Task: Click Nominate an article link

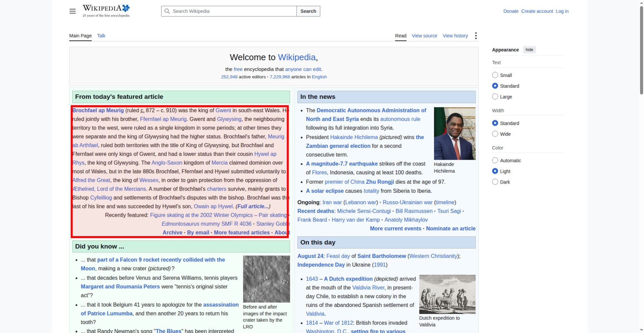Action: click(x=451, y=229)
